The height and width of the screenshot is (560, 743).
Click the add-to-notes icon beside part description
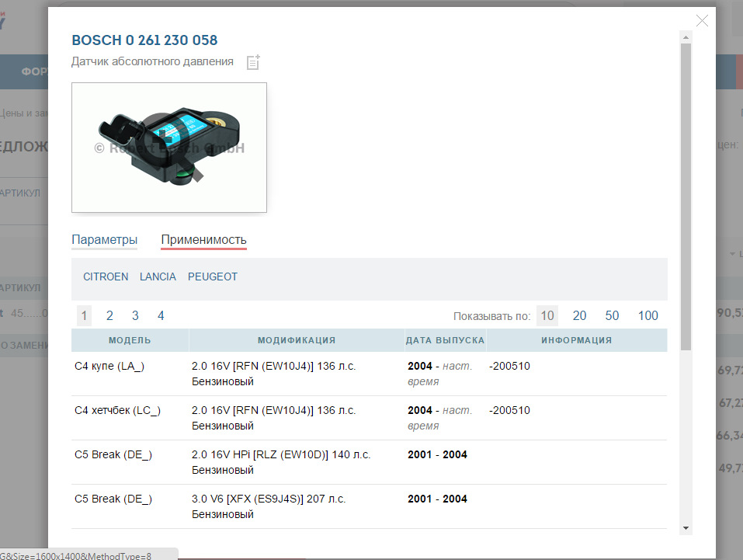pos(254,62)
